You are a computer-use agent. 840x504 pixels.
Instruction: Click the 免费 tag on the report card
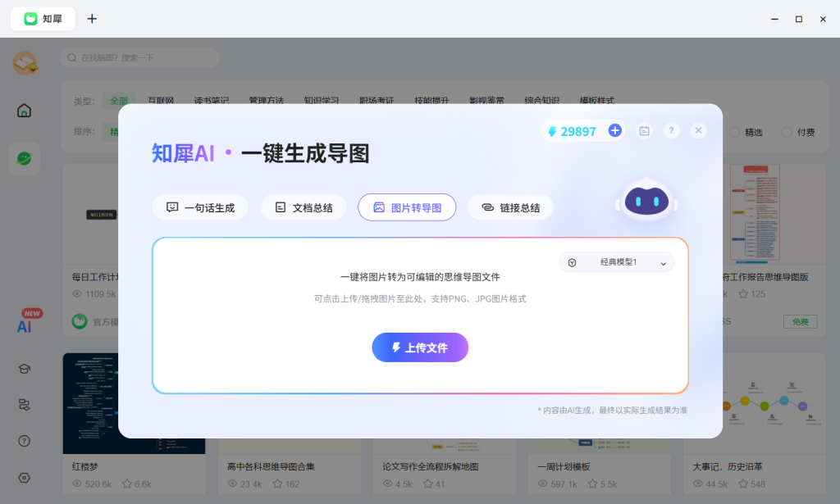pos(801,321)
